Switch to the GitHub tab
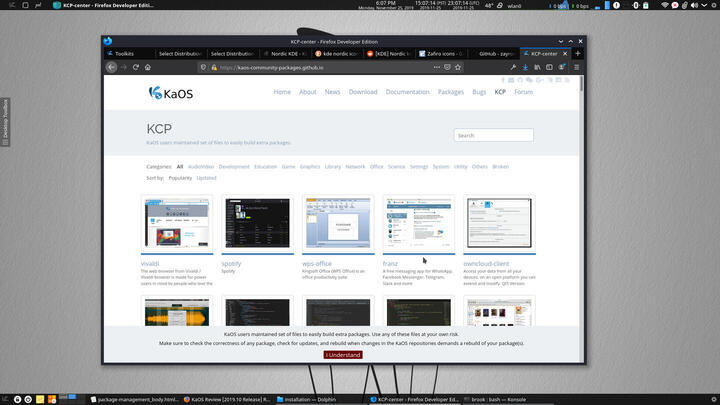This screenshot has height=405, width=720. (493, 54)
